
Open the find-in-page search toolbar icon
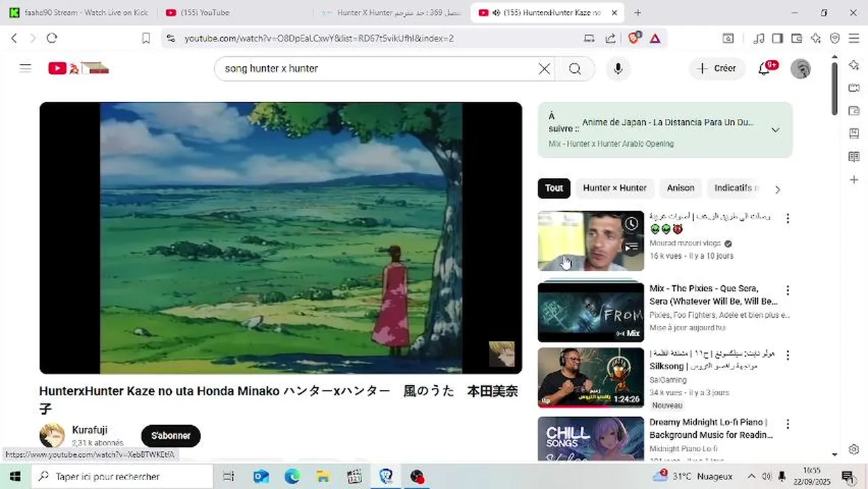(728, 39)
